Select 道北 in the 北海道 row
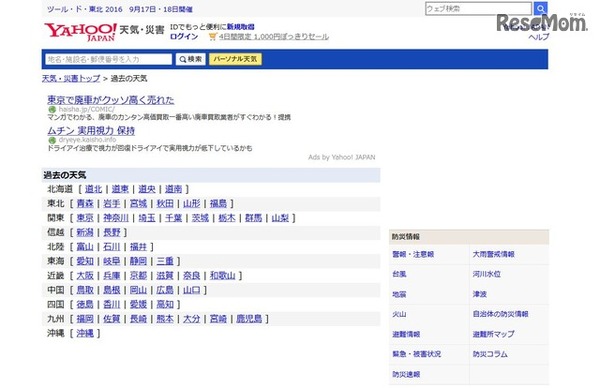 pos(94,189)
